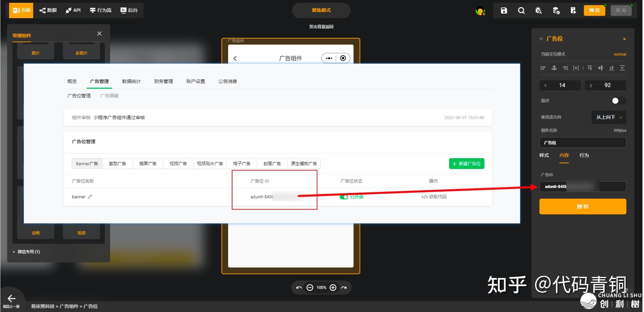Click the mini program capsule circle button

tap(343, 58)
